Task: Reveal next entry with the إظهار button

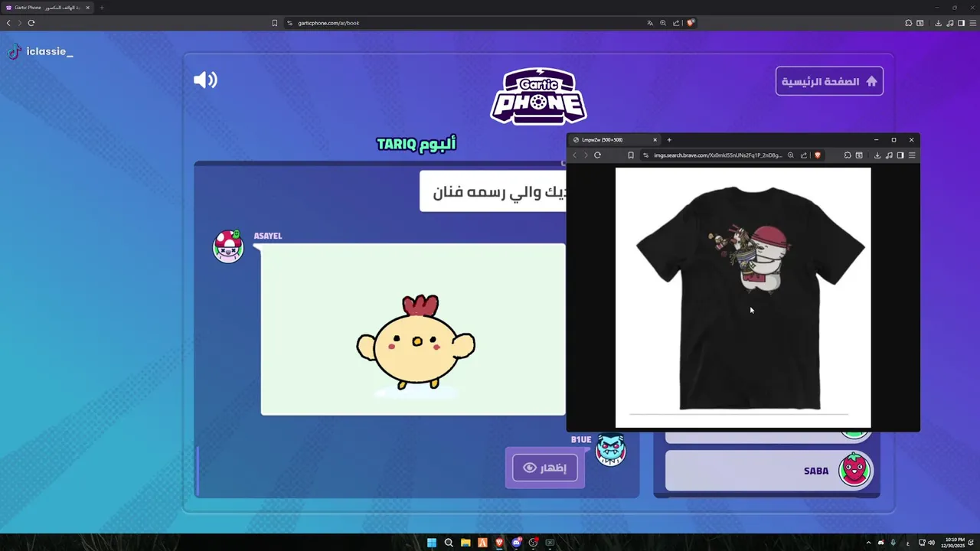Action: (x=544, y=468)
